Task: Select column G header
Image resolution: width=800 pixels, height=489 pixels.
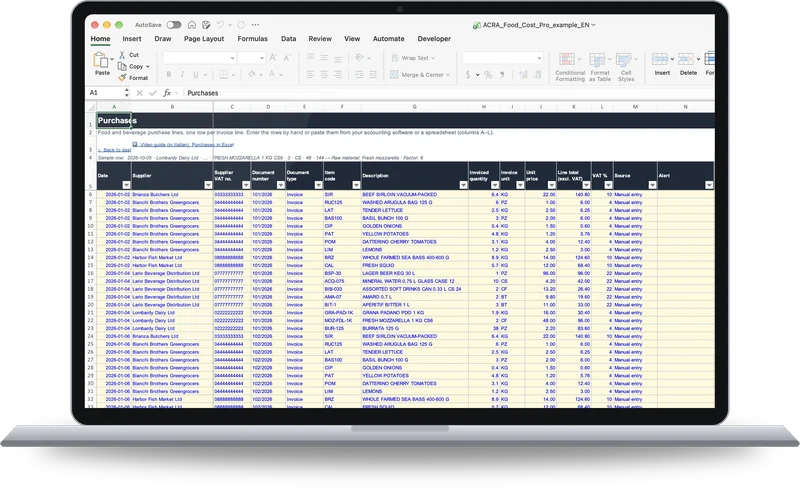Action: (414, 107)
